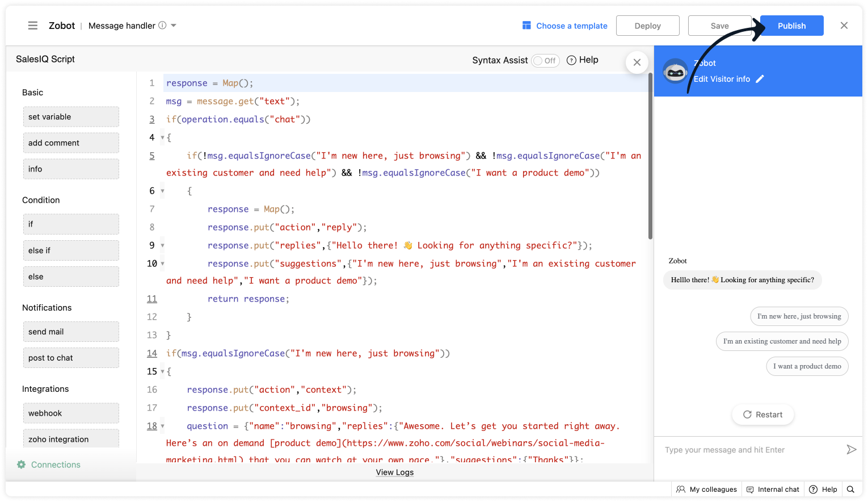Insert the else if condition block
868x502 pixels.
tap(71, 250)
